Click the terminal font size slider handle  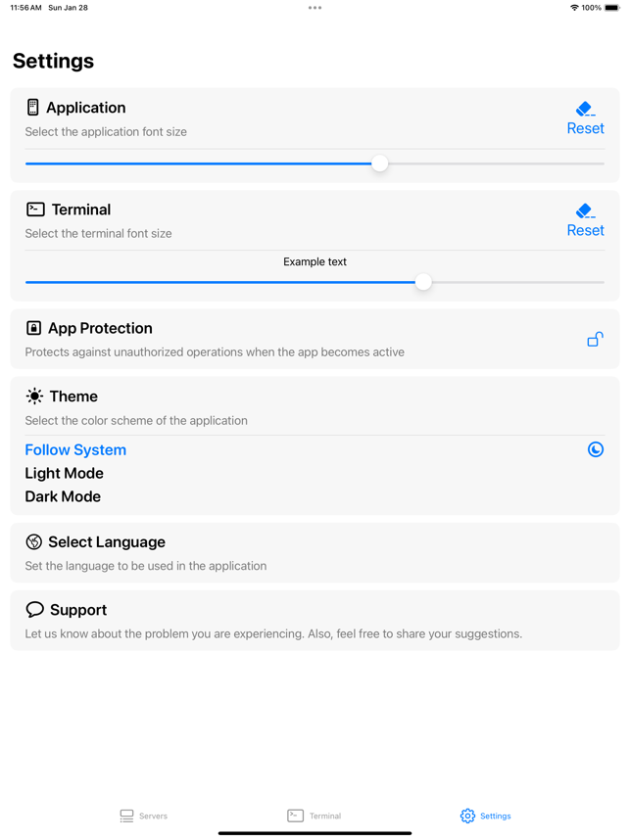(423, 282)
